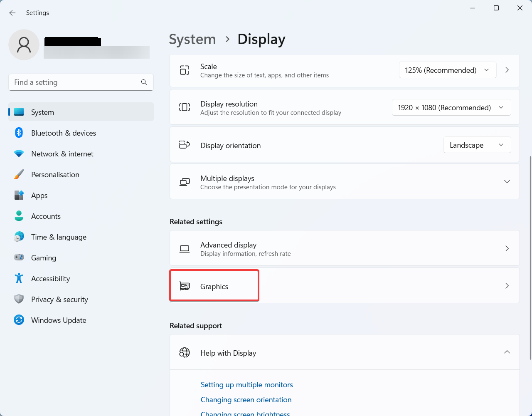Click the Find a setting search box
This screenshot has width=532, height=416.
coord(81,82)
